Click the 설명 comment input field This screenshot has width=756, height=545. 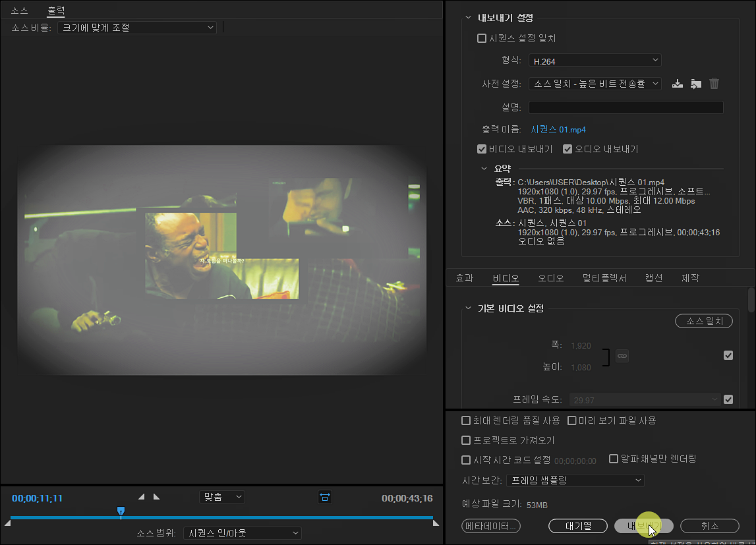(625, 107)
